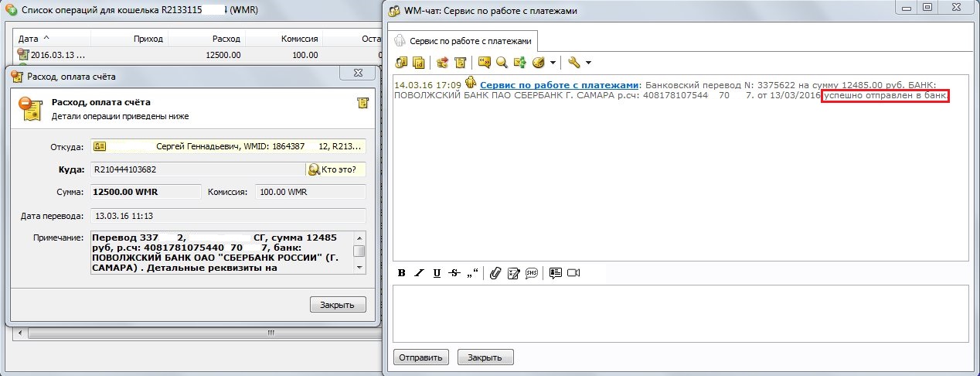Click the Закрыть button in operation details dialog
980x376 pixels.
click(x=338, y=304)
